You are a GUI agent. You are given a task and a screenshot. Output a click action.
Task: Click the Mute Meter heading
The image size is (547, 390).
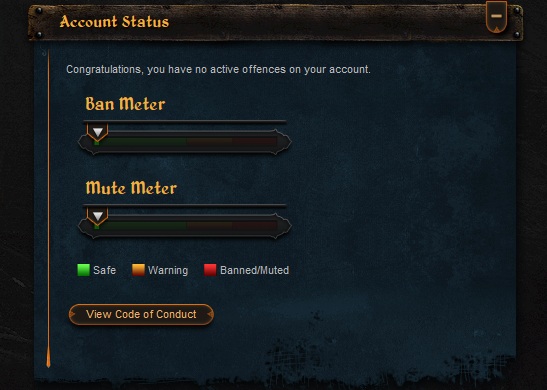(x=131, y=188)
